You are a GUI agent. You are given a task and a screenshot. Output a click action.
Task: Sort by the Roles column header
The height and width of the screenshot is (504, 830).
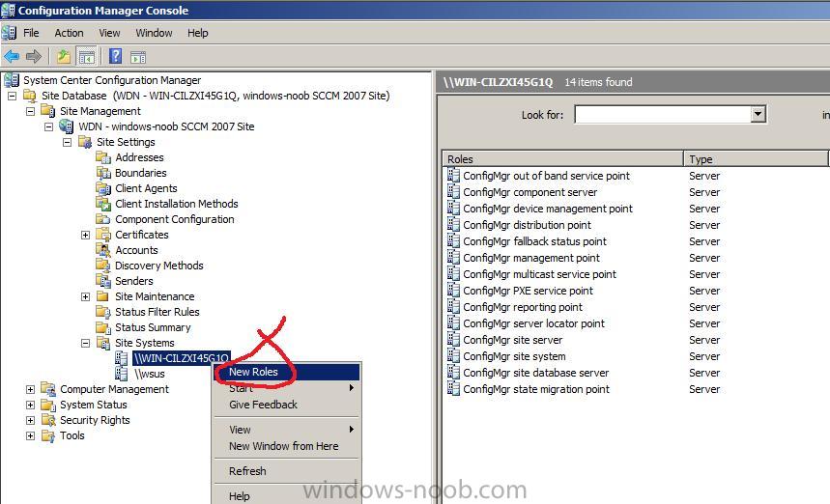[x=562, y=158]
